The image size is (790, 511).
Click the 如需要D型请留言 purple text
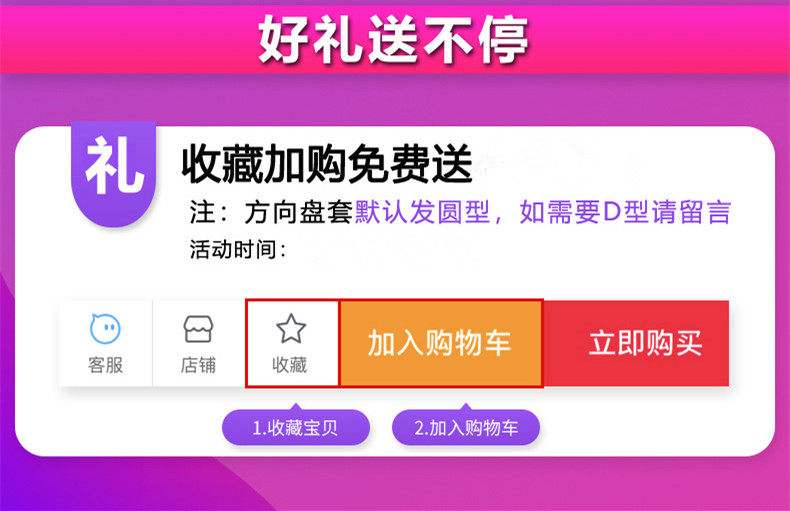625,212
